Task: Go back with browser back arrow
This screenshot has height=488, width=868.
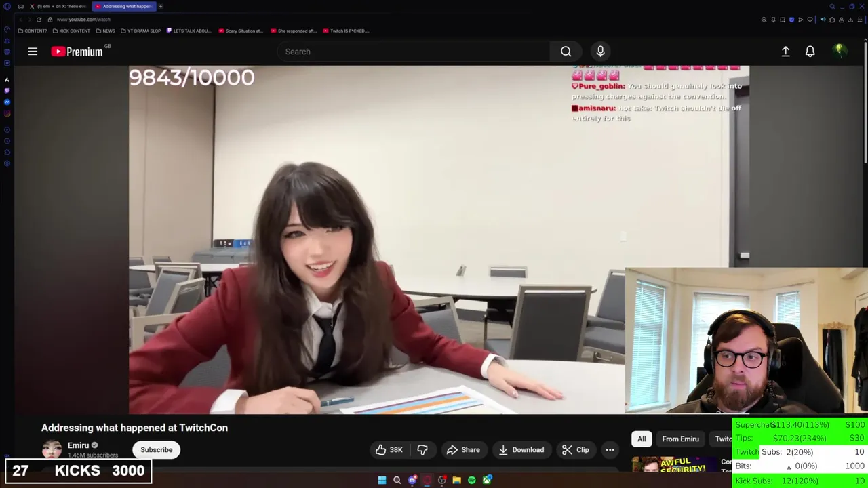Action: [20, 20]
